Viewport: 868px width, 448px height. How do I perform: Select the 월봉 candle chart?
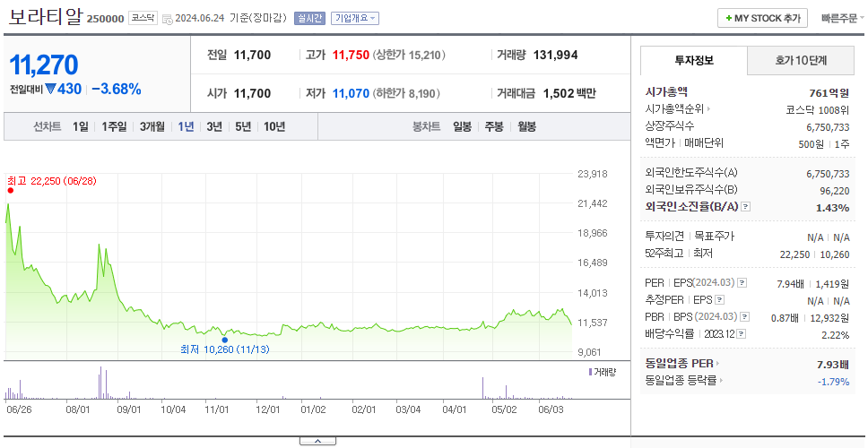click(526, 126)
